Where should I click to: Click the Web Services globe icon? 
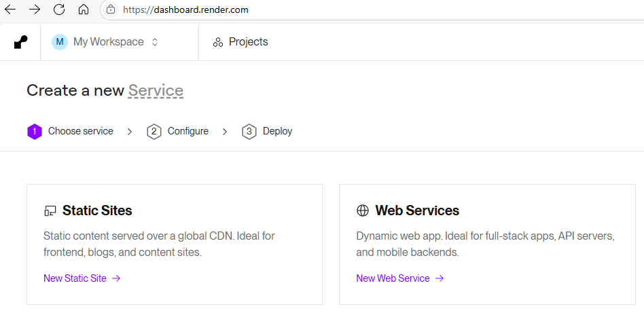pos(363,210)
